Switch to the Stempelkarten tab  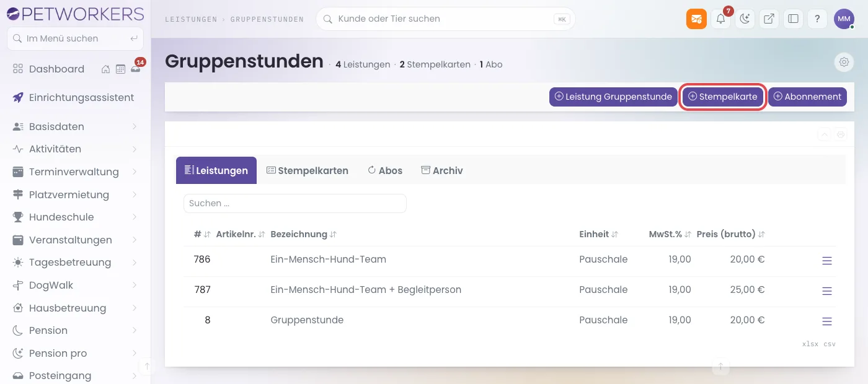pos(308,170)
